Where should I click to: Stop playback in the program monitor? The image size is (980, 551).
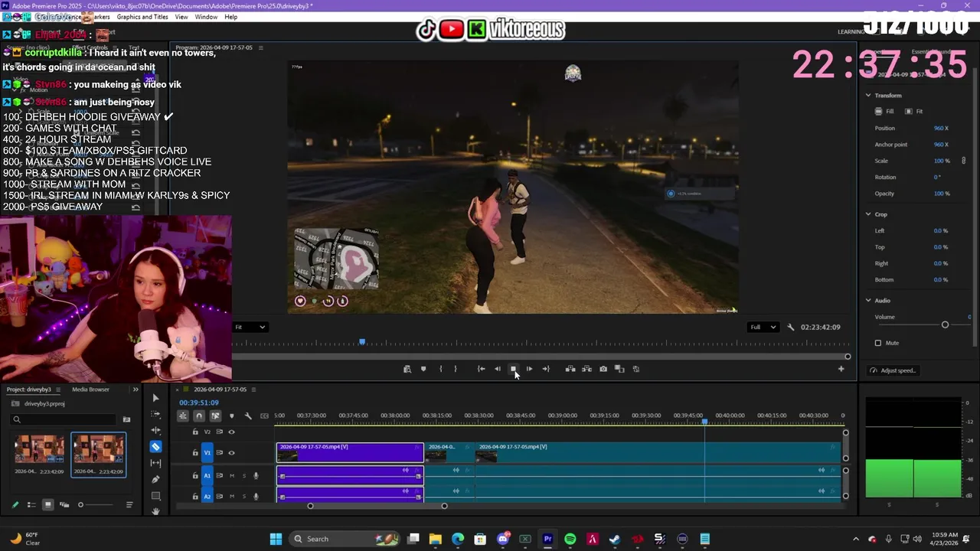[x=513, y=369]
